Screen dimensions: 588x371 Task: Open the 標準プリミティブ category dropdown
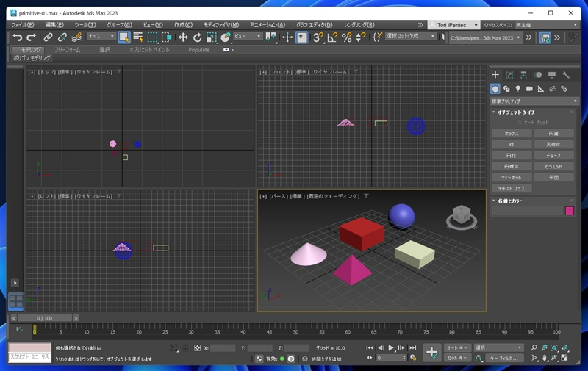click(x=534, y=101)
